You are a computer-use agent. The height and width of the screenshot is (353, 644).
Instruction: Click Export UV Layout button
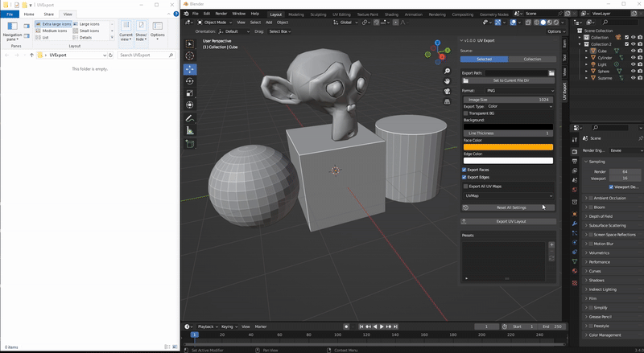tap(509, 222)
